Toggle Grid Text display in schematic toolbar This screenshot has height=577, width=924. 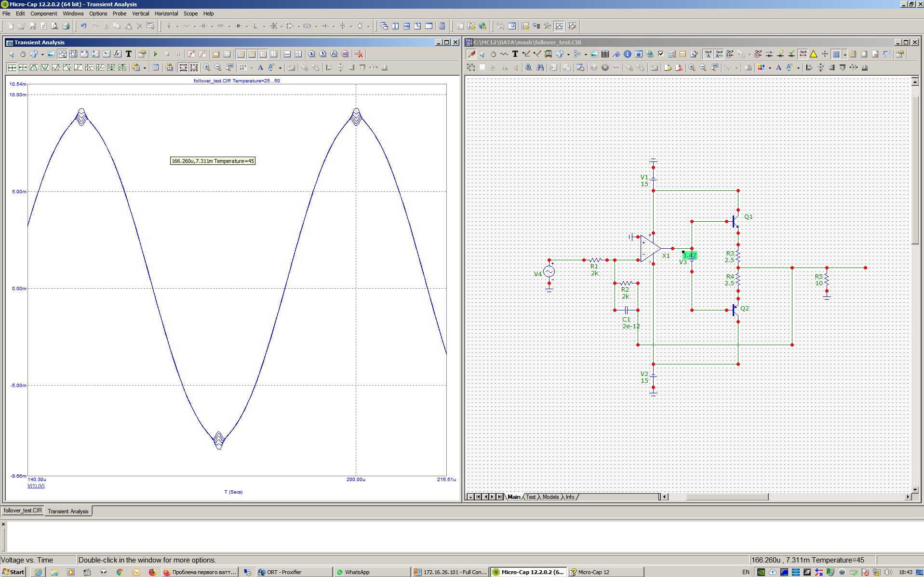pyautogui.click(x=708, y=54)
